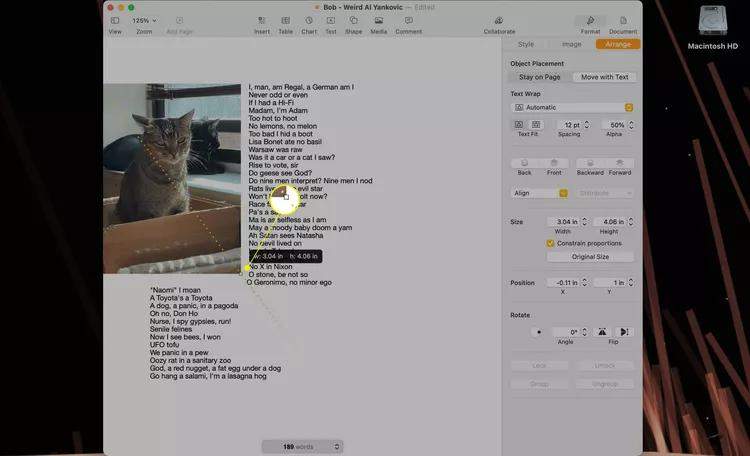The image size is (750, 456).
Task: Open the 125% zoom dropdown
Action: click(144, 21)
